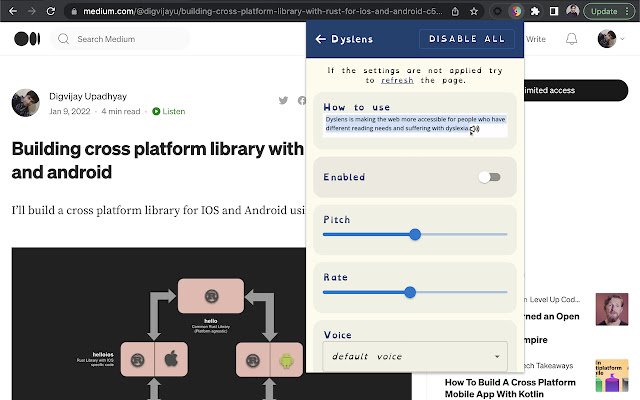The width and height of the screenshot is (640, 400).
Task: Toggle the browser side panel icon
Action: (x=553, y=11)
